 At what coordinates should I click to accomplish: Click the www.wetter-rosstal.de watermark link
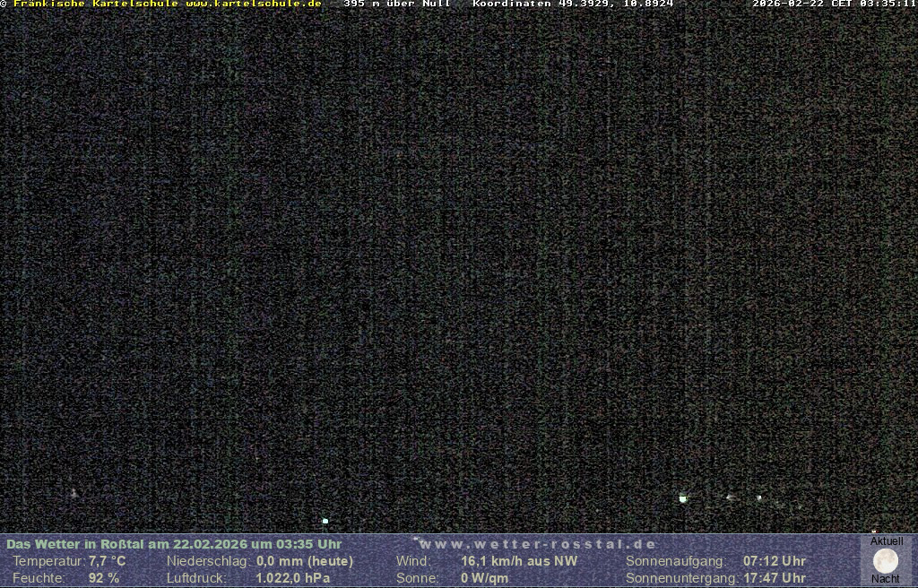click(x=538, y=544)
